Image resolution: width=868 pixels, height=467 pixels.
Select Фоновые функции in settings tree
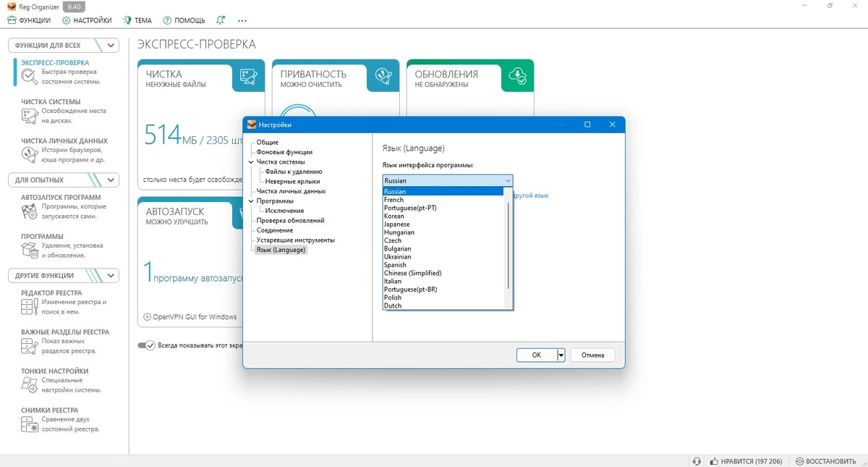coord(284,152)
